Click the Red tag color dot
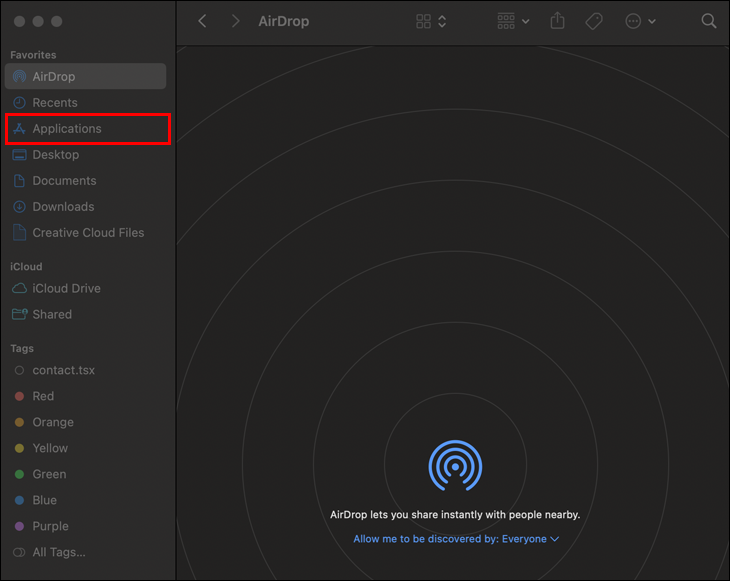This screenshot has width=730, height=581. 20,396
